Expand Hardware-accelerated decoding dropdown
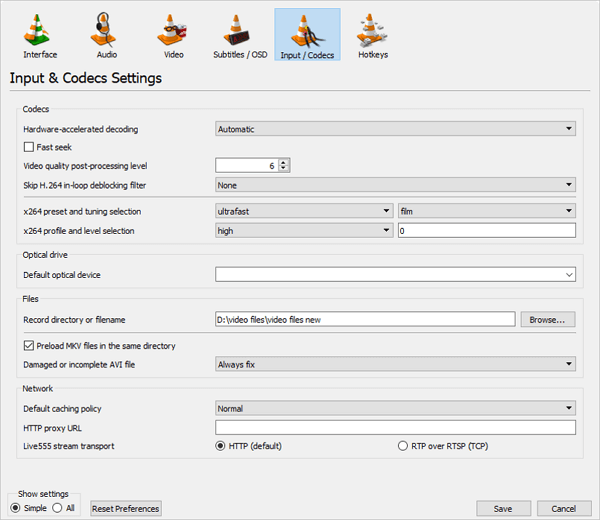The width and height of the screenshot is (600, 520). (x=395, y=129)
